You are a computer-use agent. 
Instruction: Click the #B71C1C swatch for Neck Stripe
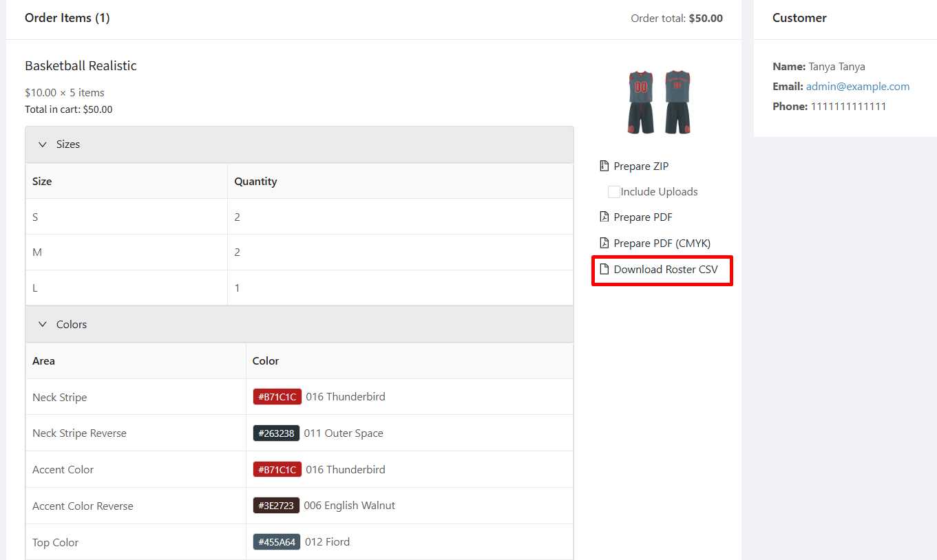[x=277, y=397]
